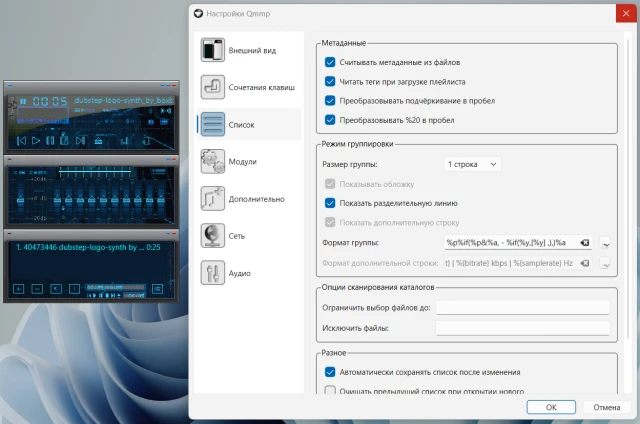Screen dimensions: 640x424
Task: Pause playback in the Qmmp player
Action: point(50,141)
